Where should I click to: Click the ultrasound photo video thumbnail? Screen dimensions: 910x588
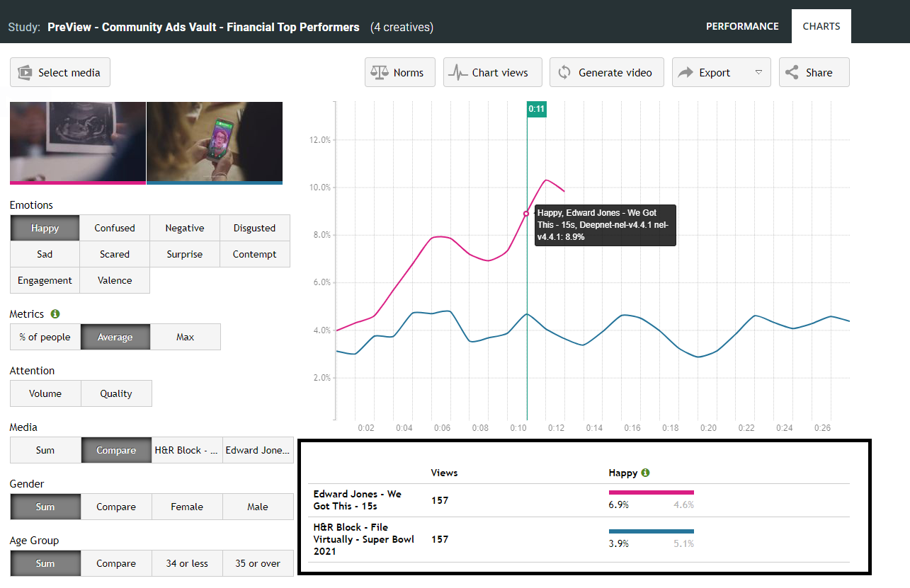[77, 143]
